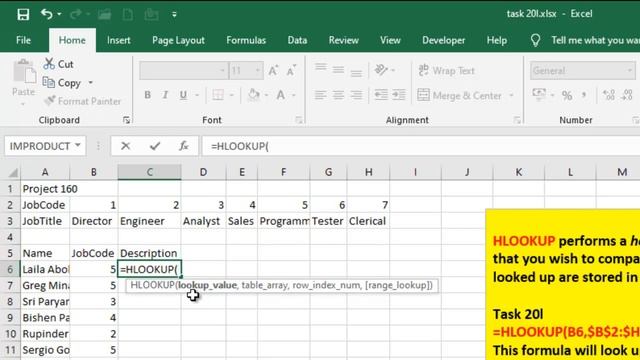Toggle Underline formatting
Screen dimensions: 640x360
(x=183, y=95)
